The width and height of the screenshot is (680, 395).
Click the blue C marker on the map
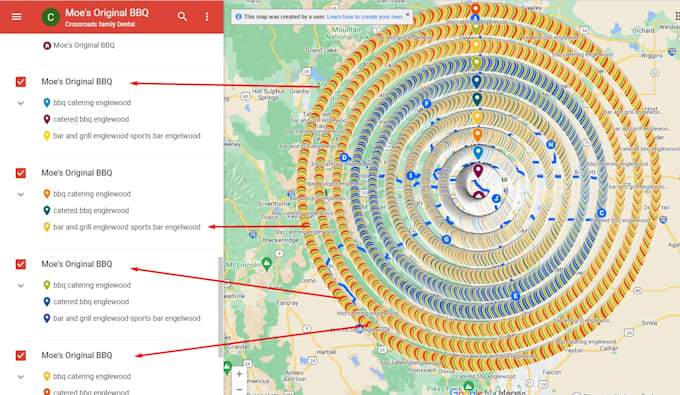[601, 213]
